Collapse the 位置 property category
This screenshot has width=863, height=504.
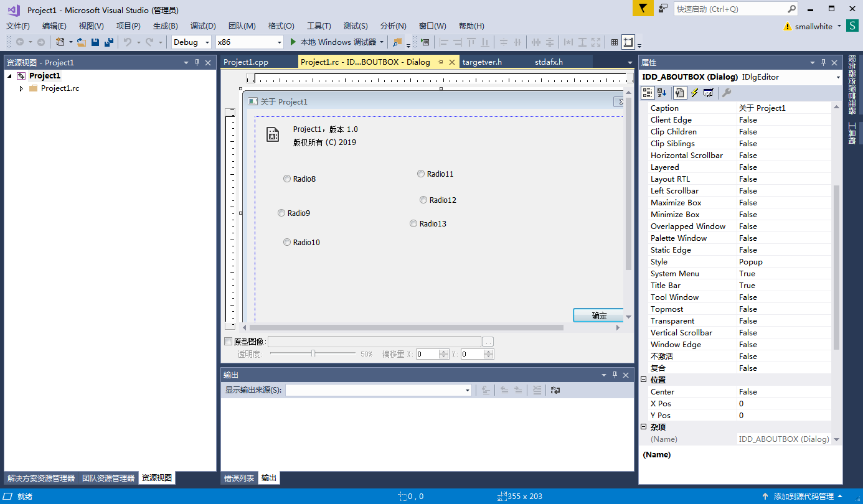(644, 380)
